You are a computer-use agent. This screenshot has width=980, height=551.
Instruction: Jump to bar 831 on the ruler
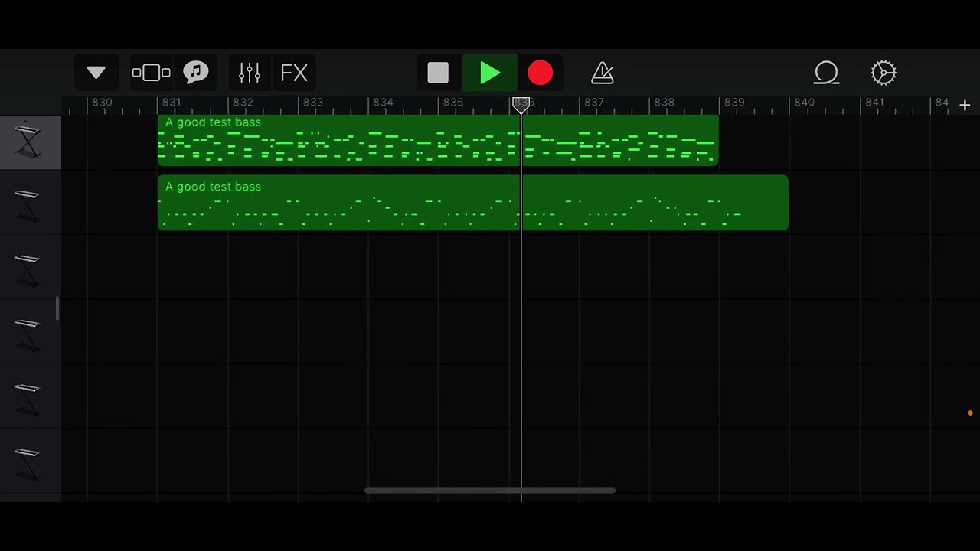tap(171, 103)
